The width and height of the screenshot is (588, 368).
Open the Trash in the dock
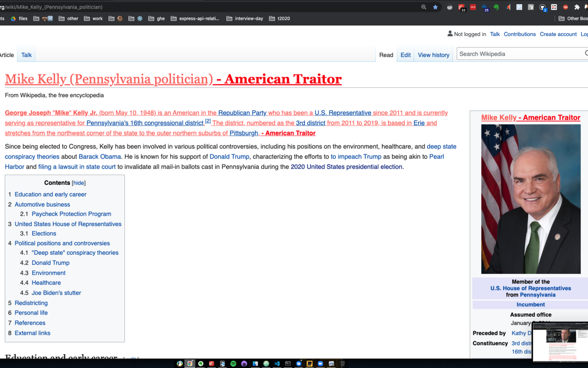pyautogui.click(x=342, y=364)
